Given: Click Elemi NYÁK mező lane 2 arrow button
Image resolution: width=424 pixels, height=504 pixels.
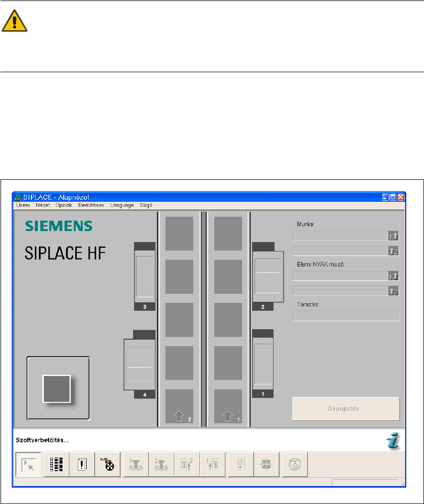Looking at the screenshot, I should (393, 291).
